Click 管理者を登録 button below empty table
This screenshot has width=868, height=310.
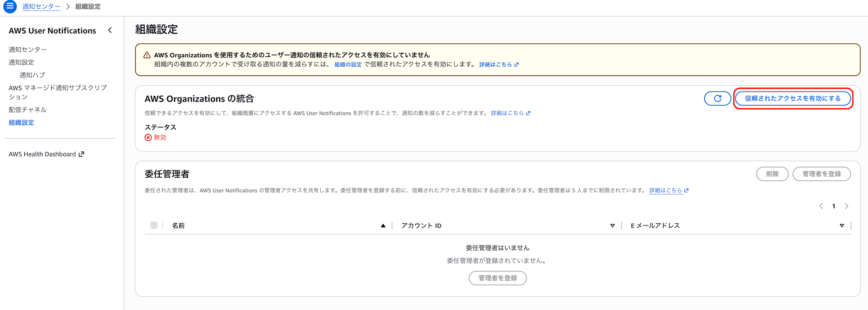click(498, 278)
